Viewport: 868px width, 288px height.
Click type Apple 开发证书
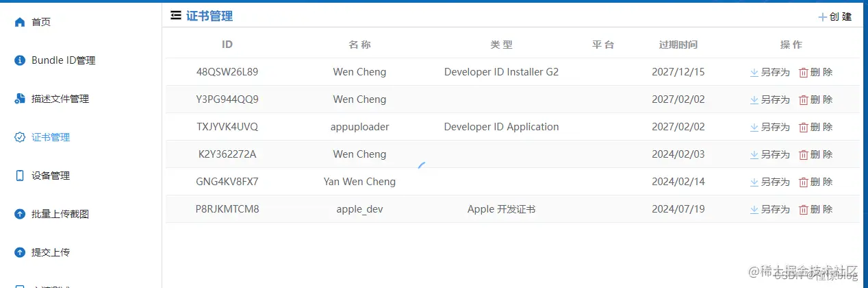pos(501,209)
